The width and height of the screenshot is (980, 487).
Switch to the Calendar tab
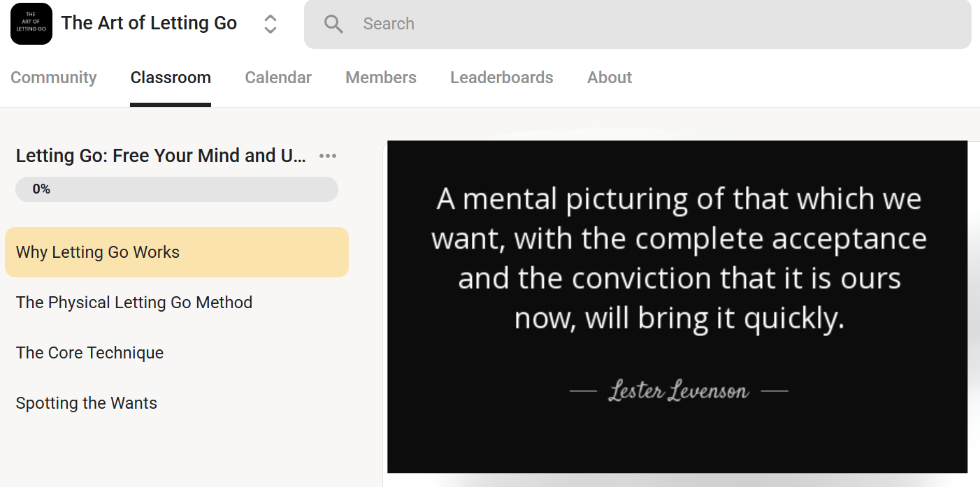coord(278,78)
